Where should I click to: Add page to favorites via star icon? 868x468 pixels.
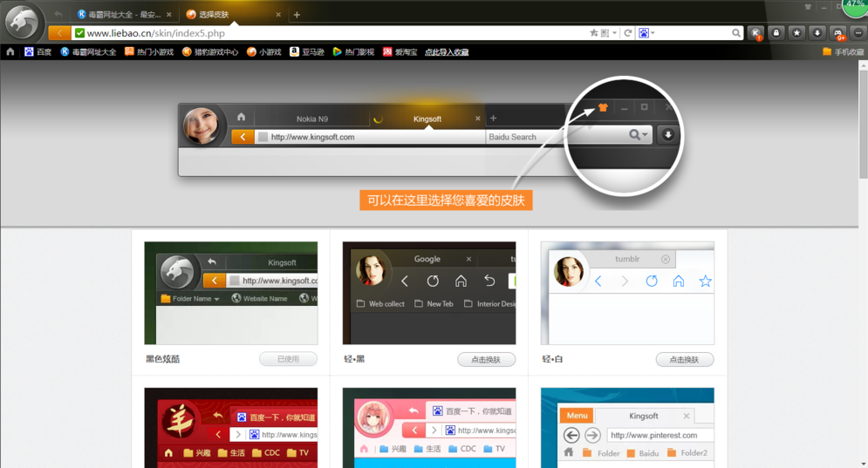coord(594,33)
